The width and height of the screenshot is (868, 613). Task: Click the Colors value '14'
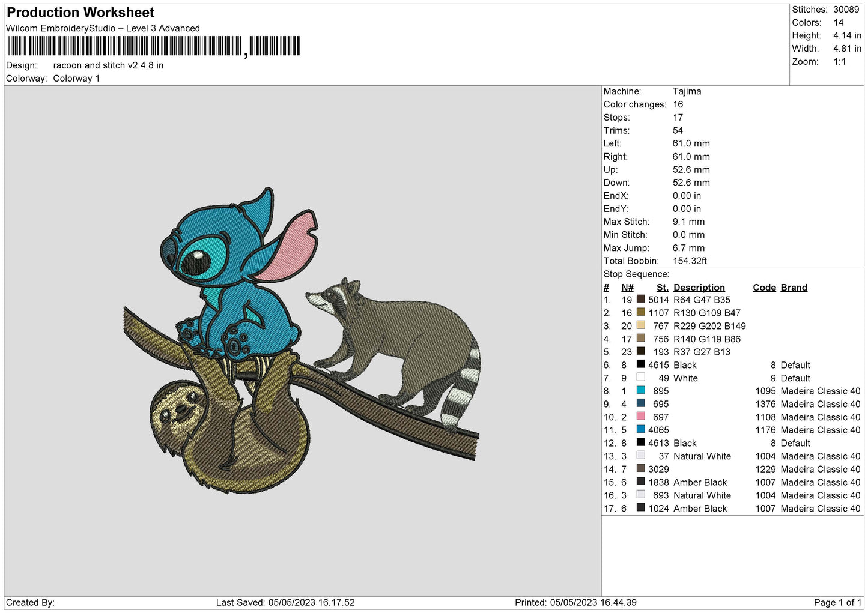point(838,23)
